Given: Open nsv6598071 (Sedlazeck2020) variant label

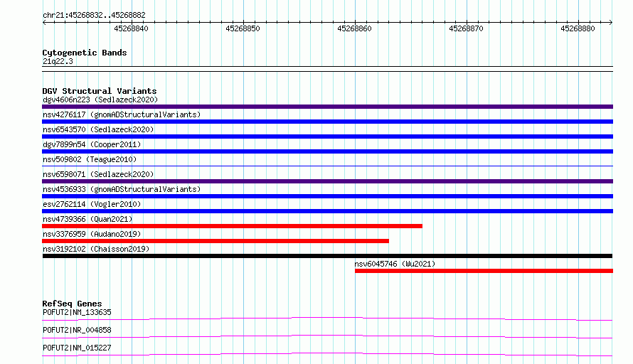Looking at the screenshot, I should pyautogui.click(x=98, y=174).
